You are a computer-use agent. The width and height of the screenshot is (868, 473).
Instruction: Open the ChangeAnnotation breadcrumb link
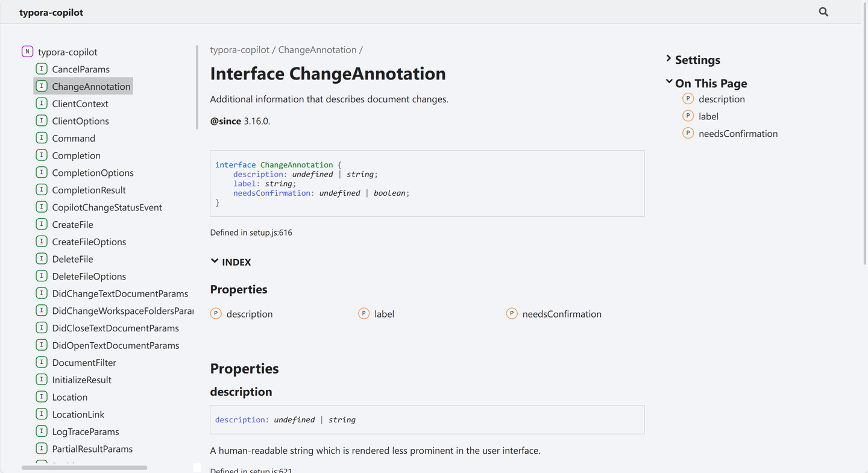click(x=318, y=49)
